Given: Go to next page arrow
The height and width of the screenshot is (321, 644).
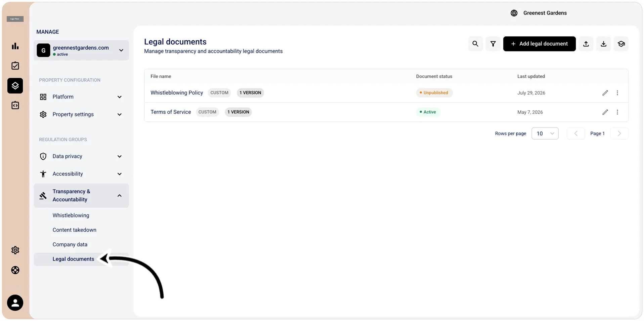Looking at the screenshot, I should click(x=619, y=133).
